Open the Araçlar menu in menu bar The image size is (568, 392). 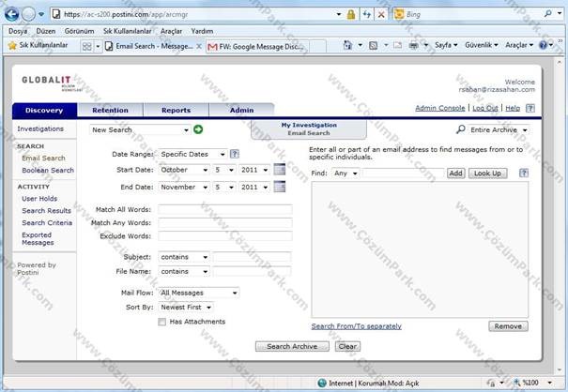pos(172,31)
